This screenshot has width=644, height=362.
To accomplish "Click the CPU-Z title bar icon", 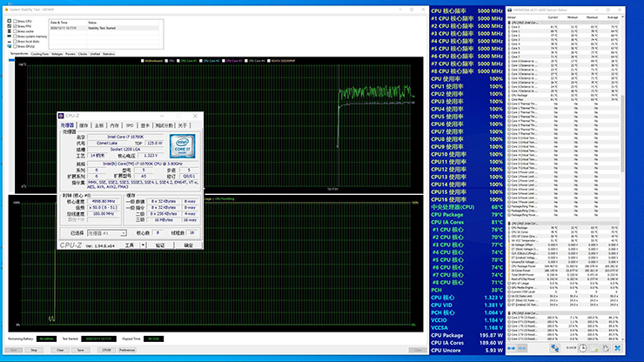I will point(61,116).
